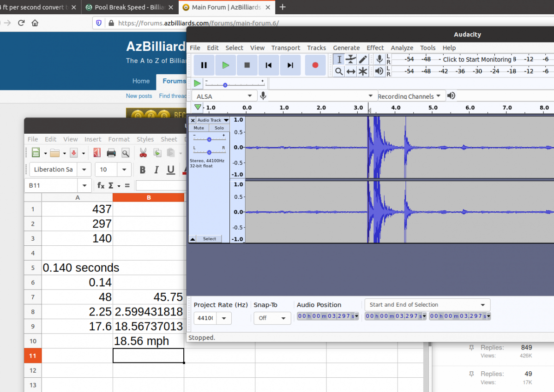Skip to start of the Audacity project

(x=269, y=65)
